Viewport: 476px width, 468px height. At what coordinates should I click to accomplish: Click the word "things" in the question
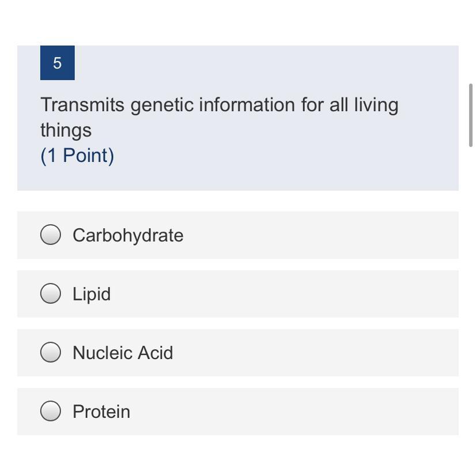click(x=66, y=130)
